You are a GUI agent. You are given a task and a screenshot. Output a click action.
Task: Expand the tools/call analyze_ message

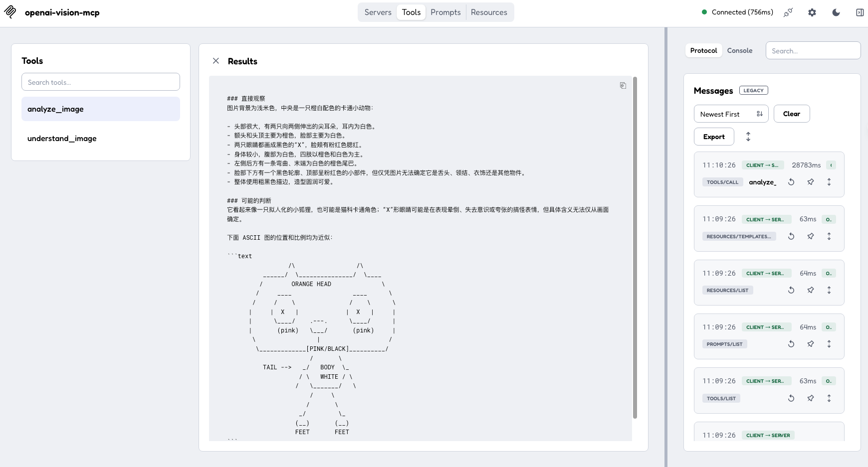[x=829, y=182]
